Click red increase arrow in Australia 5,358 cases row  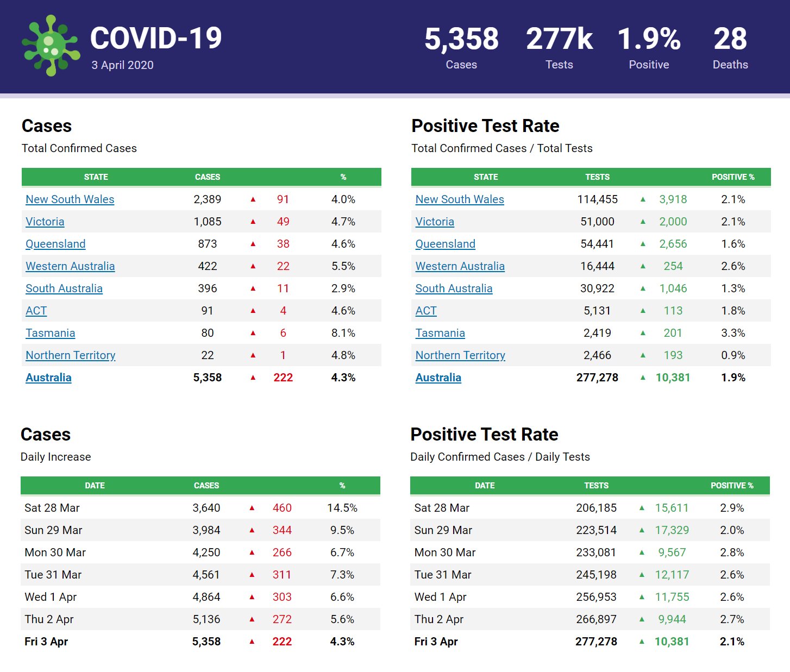click(253, 378)
